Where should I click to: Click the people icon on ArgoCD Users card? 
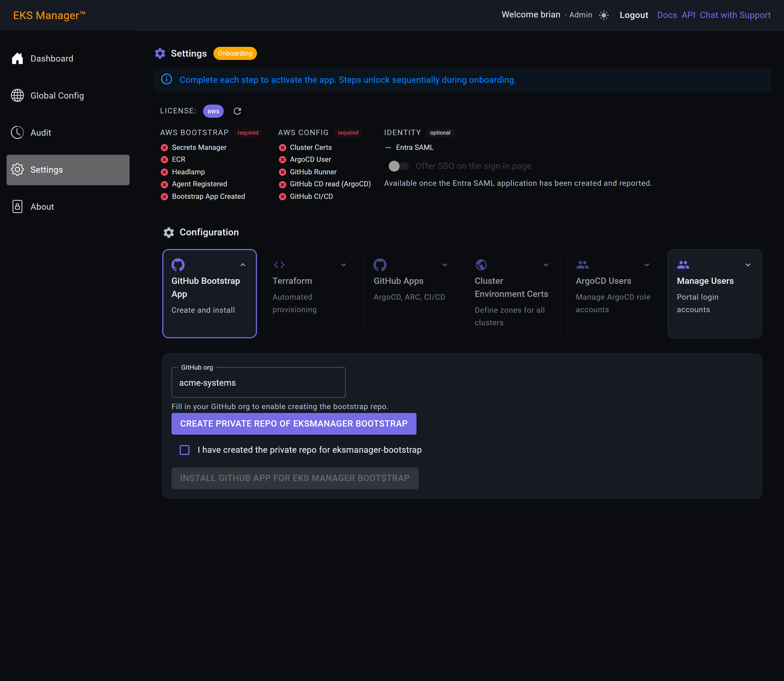pos(582,265)
